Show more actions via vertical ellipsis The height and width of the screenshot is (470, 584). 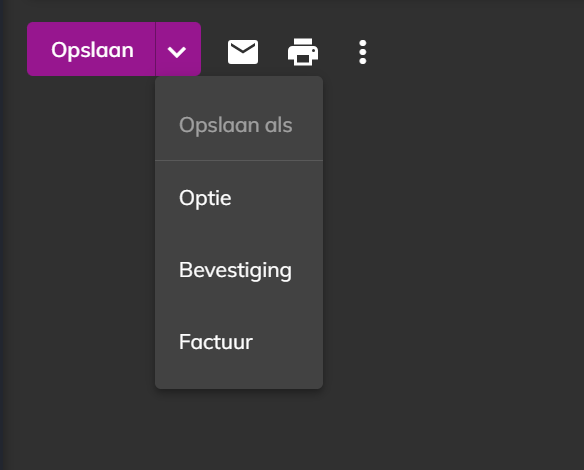(x=363, y=52)
